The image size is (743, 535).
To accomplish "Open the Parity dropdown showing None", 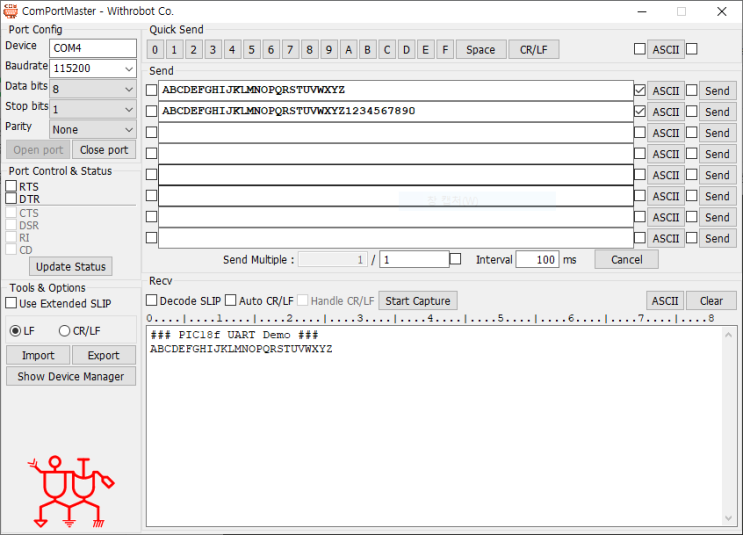I will pyautogui.click(x=93, y=130).
